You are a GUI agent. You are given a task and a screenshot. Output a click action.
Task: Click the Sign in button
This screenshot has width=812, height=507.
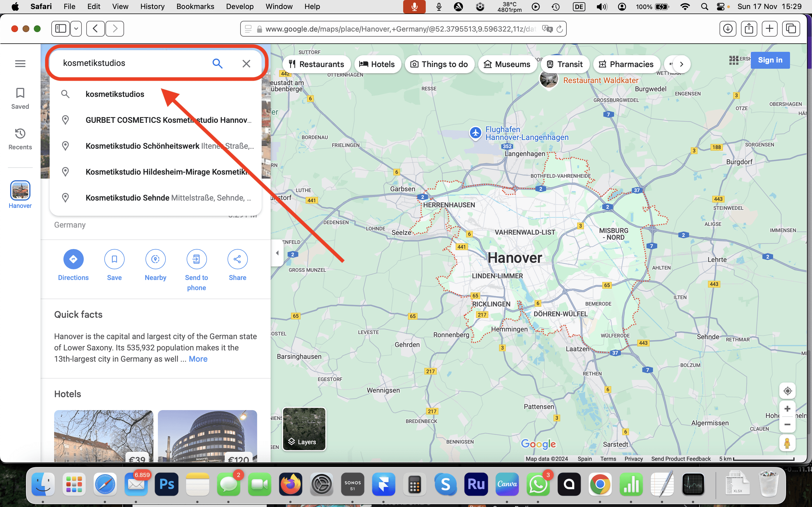click(770, 60)
